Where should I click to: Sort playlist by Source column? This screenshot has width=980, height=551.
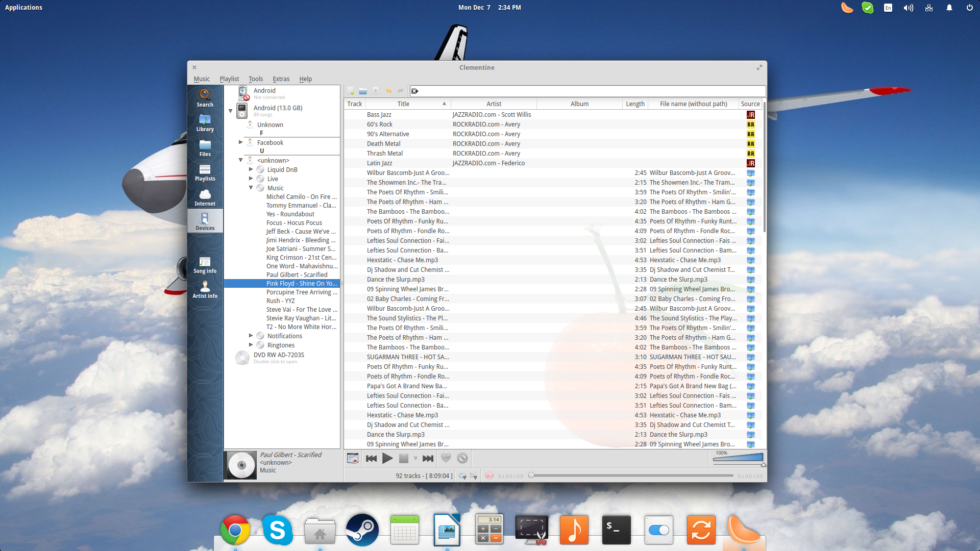pos(750,104)
